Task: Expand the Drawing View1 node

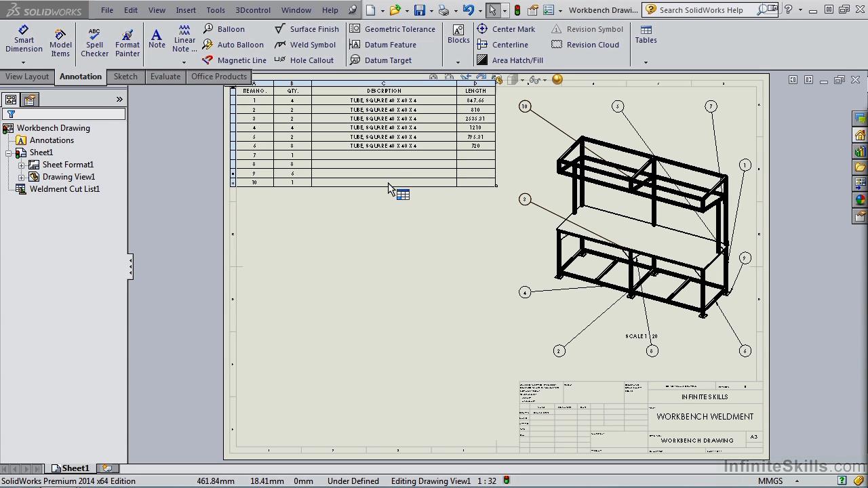Action: point(21,178)
